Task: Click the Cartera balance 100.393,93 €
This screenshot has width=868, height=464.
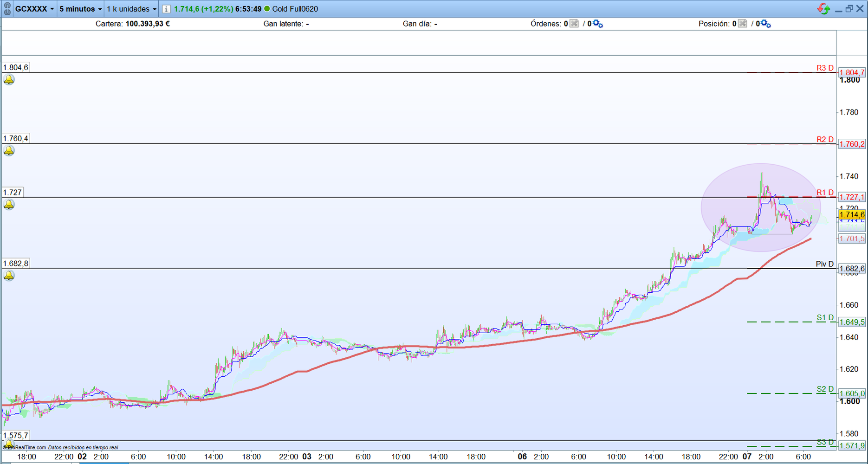Action: point(148,24)
